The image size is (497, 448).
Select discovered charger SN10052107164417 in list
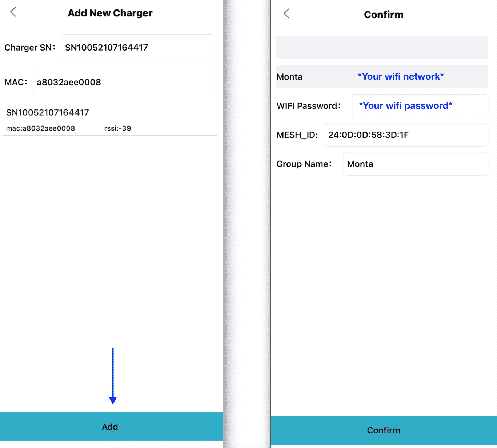pyautogui.click(x=110, y=120)
